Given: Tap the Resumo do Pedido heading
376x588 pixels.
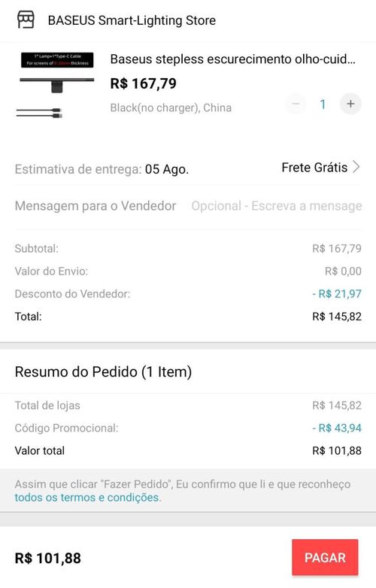Looking at the screenshot, I should [x=103, y=372].
